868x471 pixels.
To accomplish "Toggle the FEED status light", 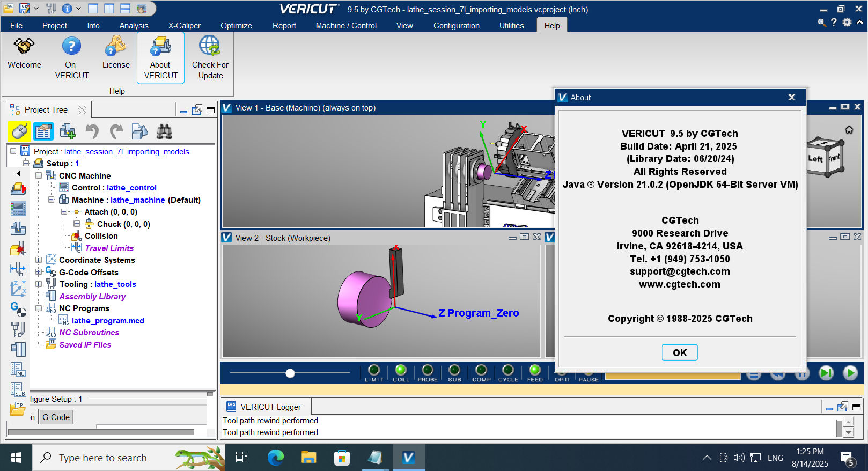I will [535, 370].
